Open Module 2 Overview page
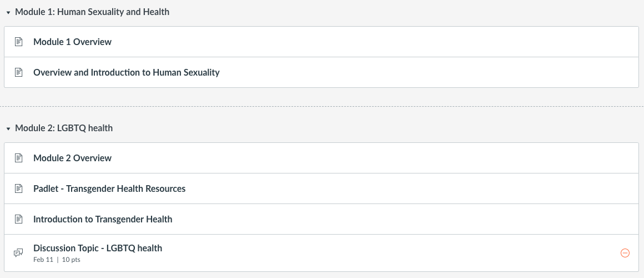 72,158
